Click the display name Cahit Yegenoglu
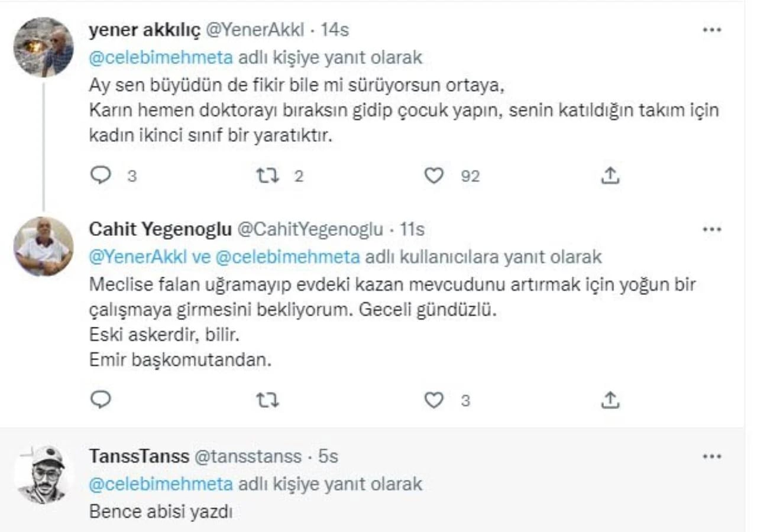 160,229
